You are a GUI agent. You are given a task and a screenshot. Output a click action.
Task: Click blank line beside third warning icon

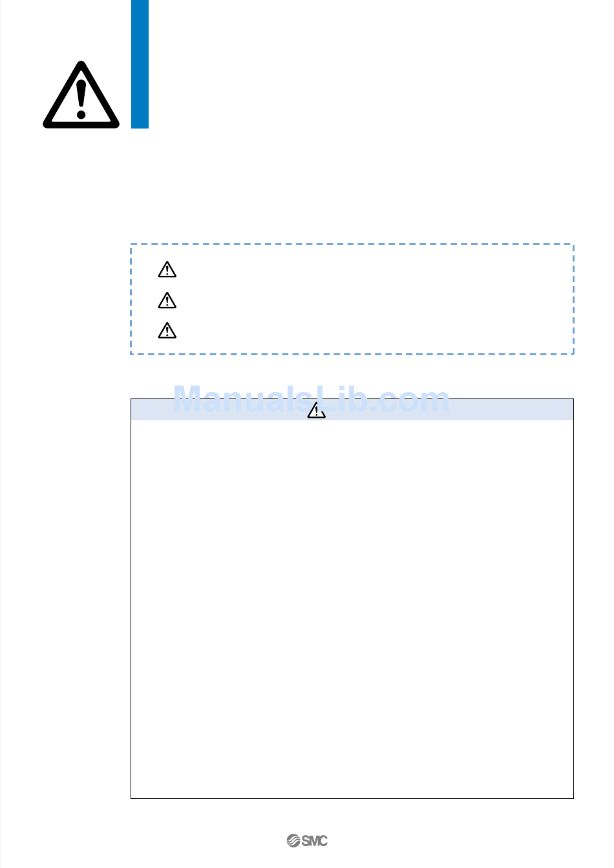point(375,331)
